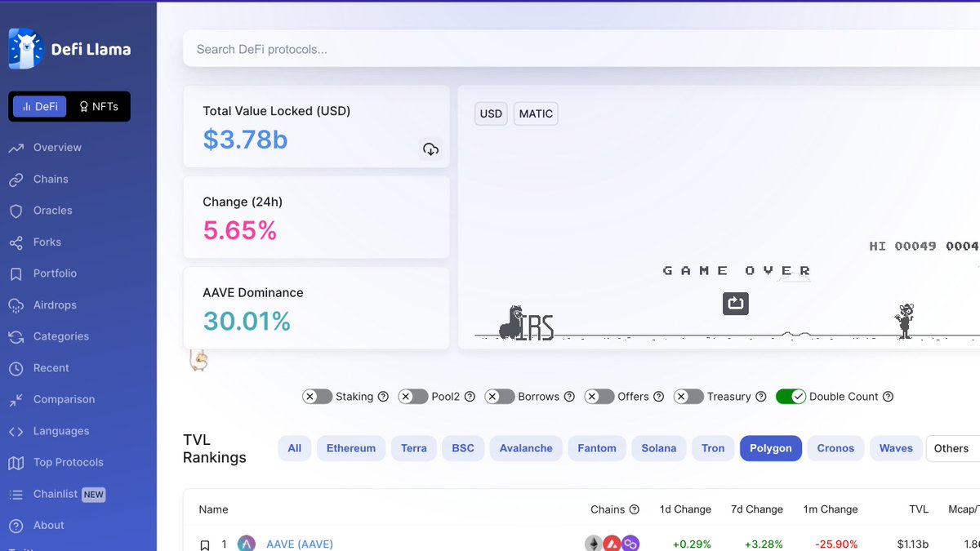Restart the llama game with replay icon

pos(735,304)
